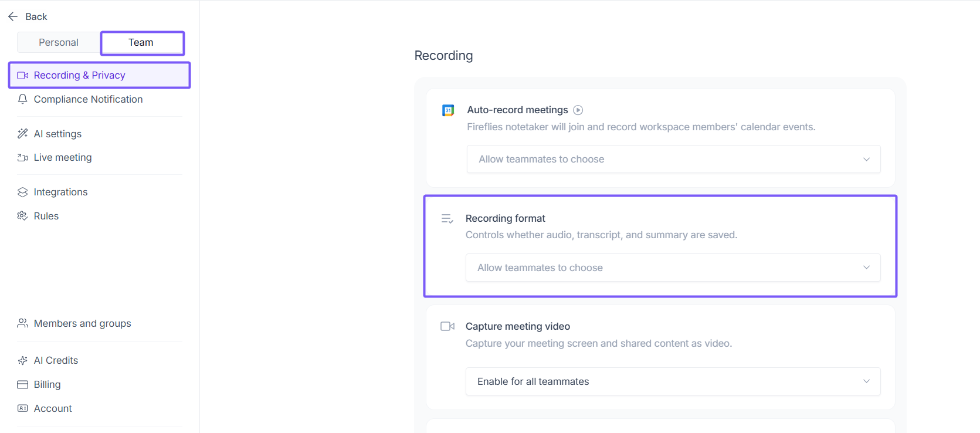Click the Recording format list icon
Image resolution: width=980 pixels, height=433 pixels.
(447, 219)
